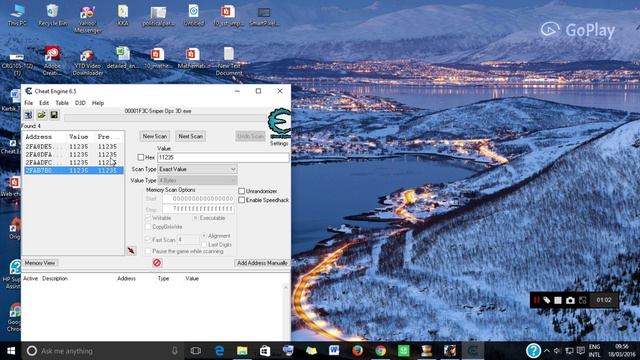
Task: Open the Windows Store taskbar icon
Action: coord(265,351)
